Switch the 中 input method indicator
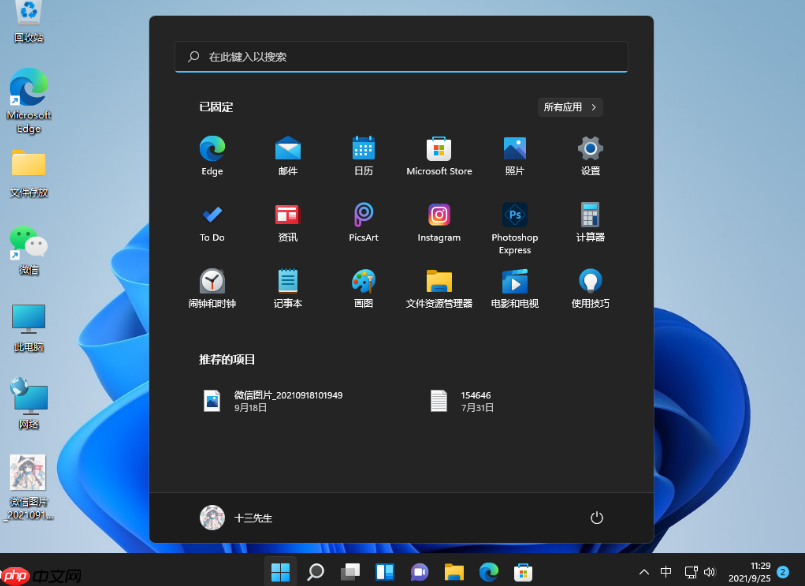805x586 pixels. tap(666, 572)
